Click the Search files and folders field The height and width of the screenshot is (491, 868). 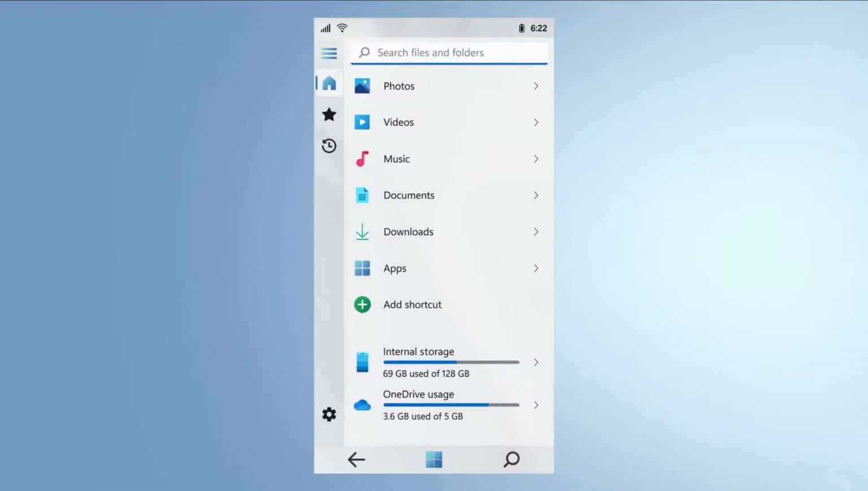click(x=449, y=53)
